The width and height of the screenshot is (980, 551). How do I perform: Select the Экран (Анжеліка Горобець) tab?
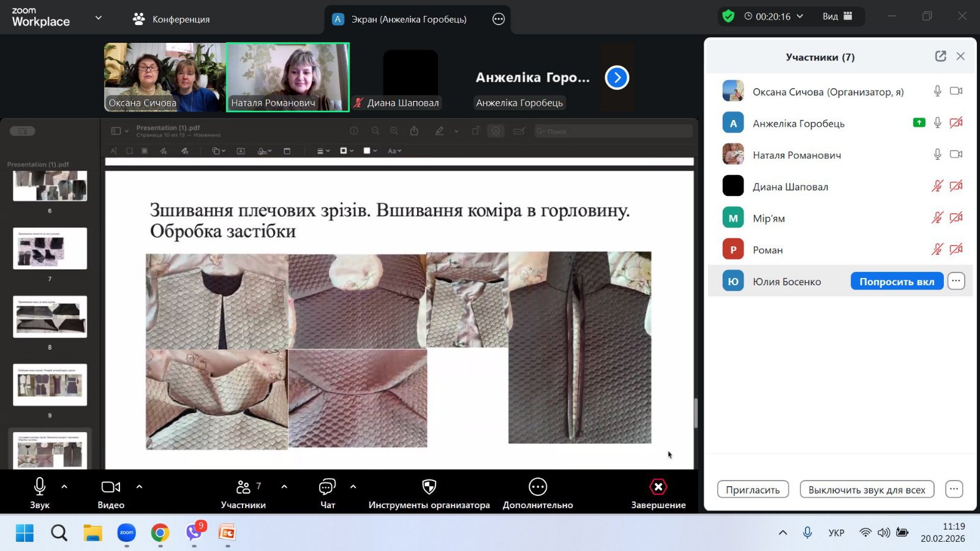point(407,19)
